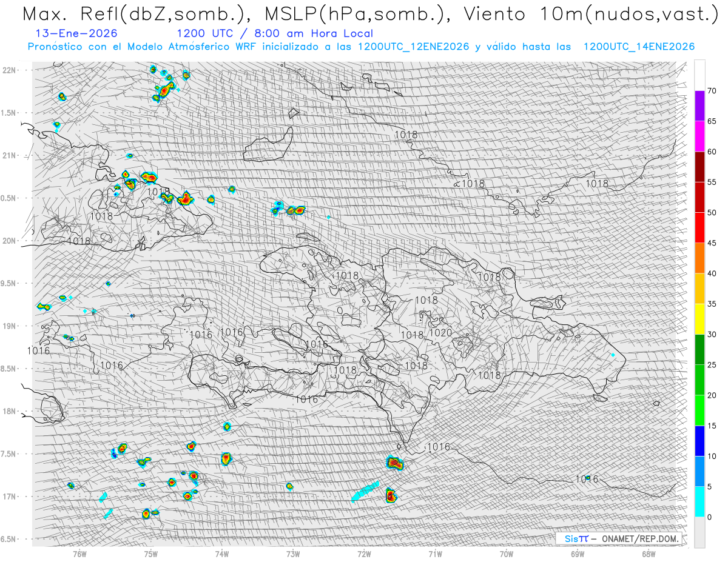Pick the dark green 25–30 dBZ colorbar segment

tap(699, 349)
